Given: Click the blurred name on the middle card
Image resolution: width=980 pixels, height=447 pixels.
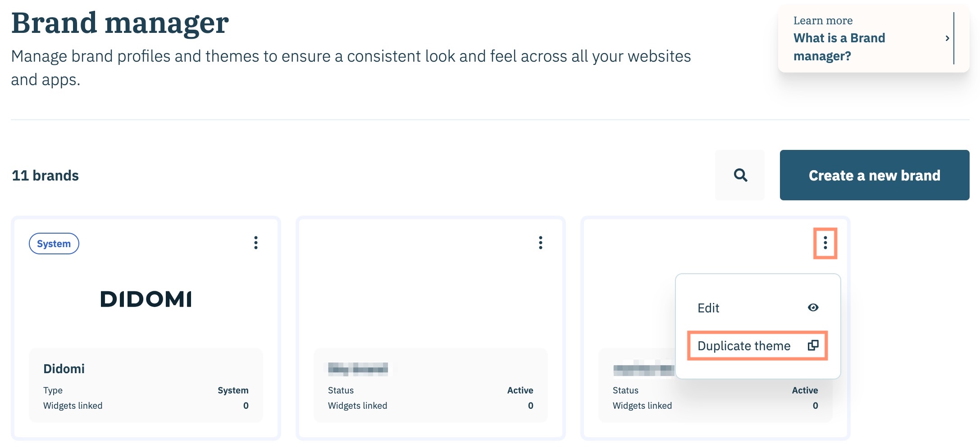Looking at the screenshot, I should tap(358, 370).
